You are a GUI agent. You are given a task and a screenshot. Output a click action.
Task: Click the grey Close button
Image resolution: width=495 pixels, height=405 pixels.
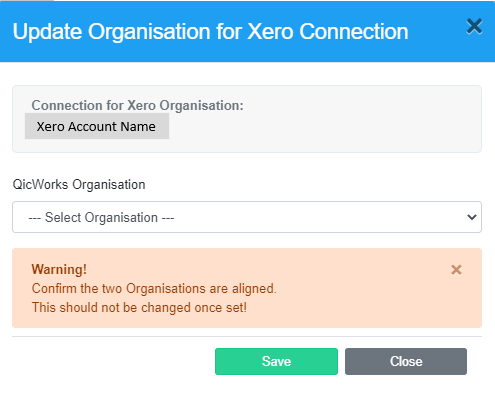[x=406, y=361]
